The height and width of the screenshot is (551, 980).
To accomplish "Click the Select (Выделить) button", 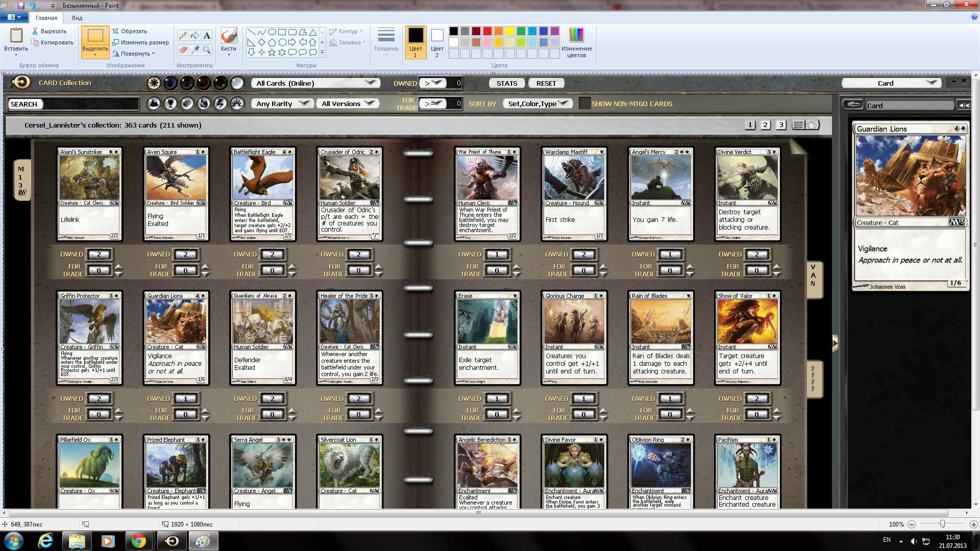I will tap(95, 42).
